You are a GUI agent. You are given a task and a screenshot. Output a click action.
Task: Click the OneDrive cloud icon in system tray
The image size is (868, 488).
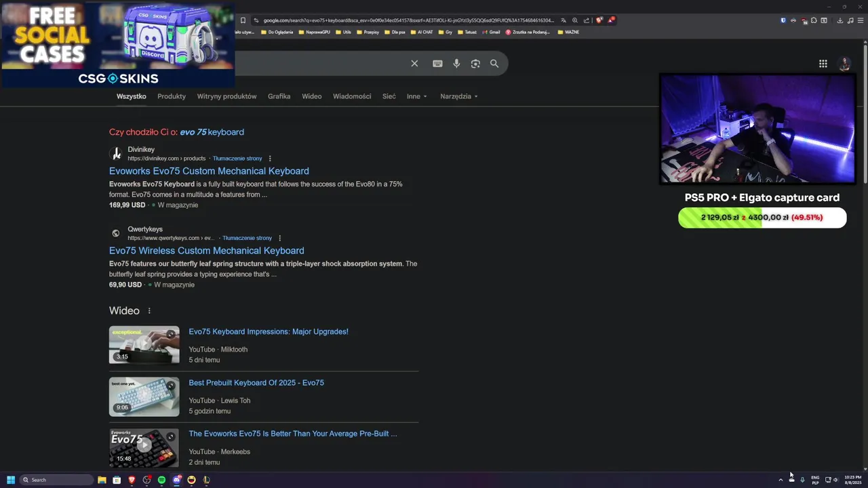[791, 480]
